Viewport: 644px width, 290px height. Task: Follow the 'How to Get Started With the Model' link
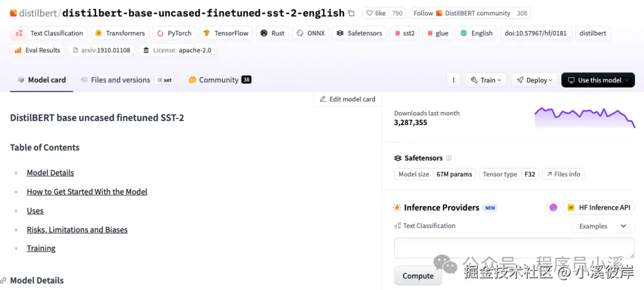point(87,192)
